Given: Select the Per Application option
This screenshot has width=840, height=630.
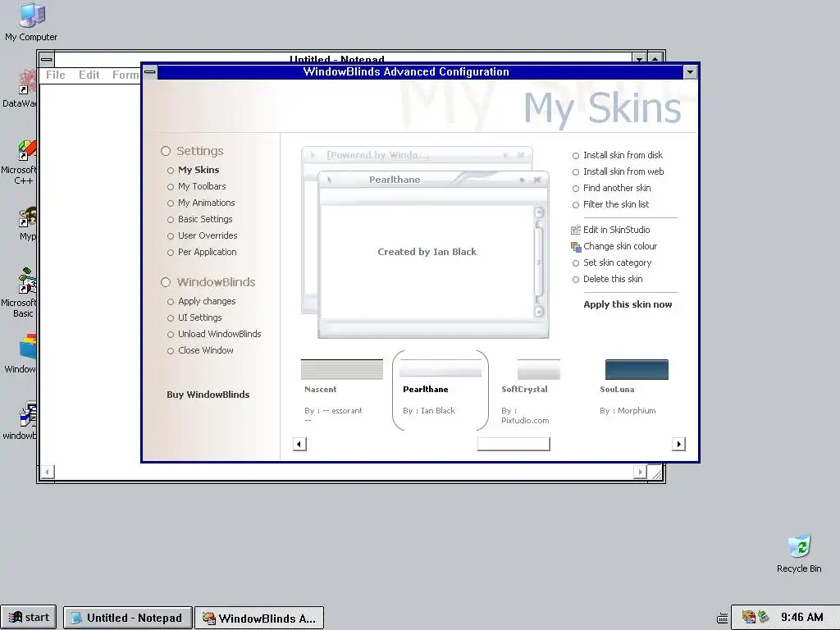Looking at the screenshot, I should (x=202, y=252).
